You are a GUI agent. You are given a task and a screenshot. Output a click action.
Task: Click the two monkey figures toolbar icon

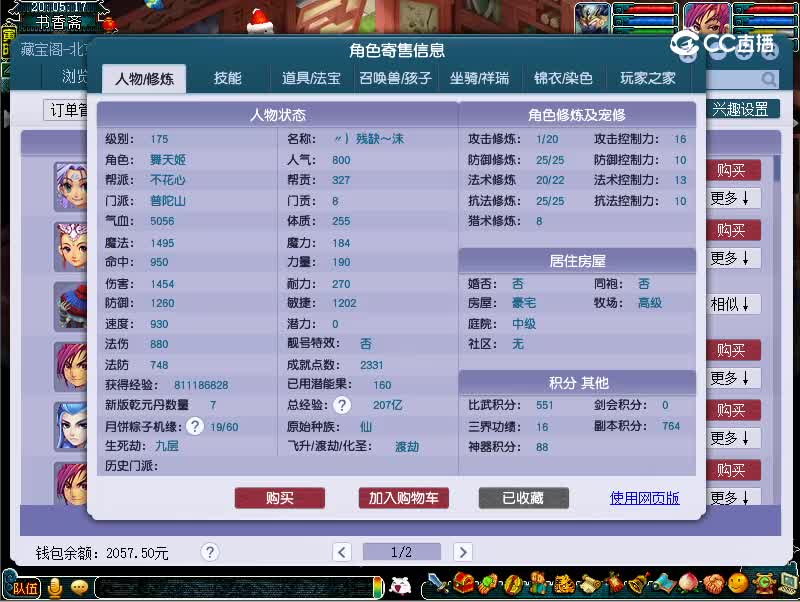coord(540,584)
